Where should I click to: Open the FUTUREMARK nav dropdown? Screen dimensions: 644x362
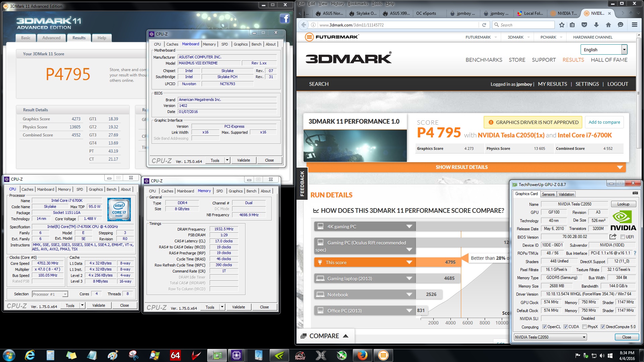point(481,37)
